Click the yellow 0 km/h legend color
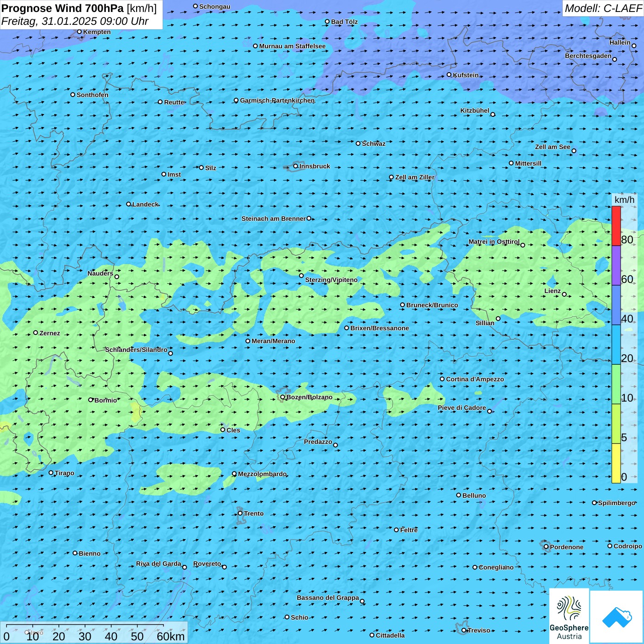The height and width of the screenshot is (644, 644). click(616, 463)
